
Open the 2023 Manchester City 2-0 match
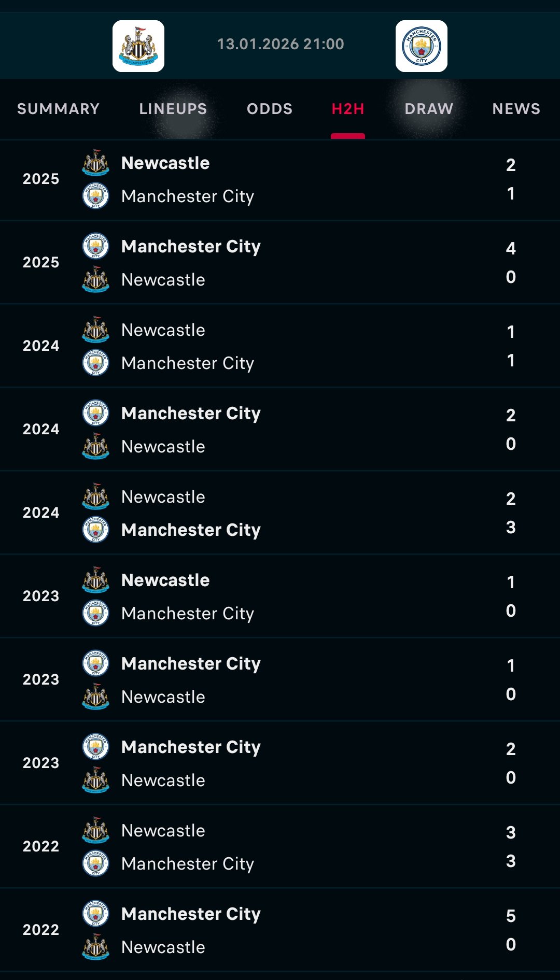click(x=280, y=763)
